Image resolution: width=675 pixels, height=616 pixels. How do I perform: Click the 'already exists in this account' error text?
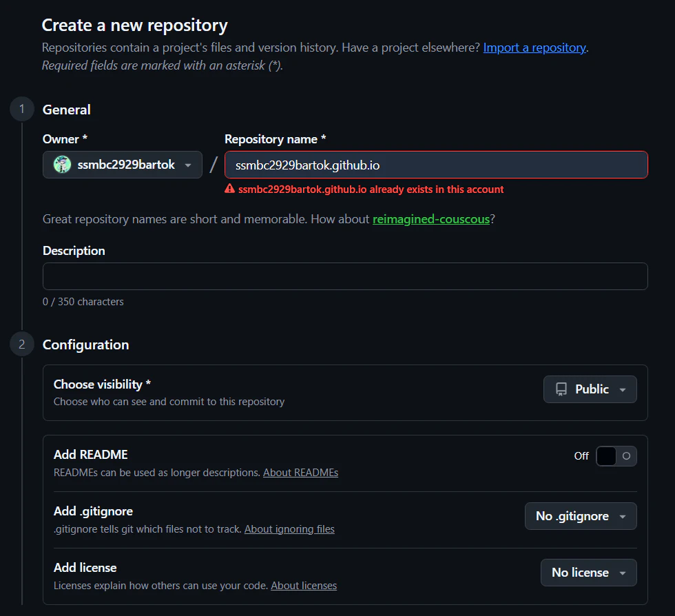point(371,189)
